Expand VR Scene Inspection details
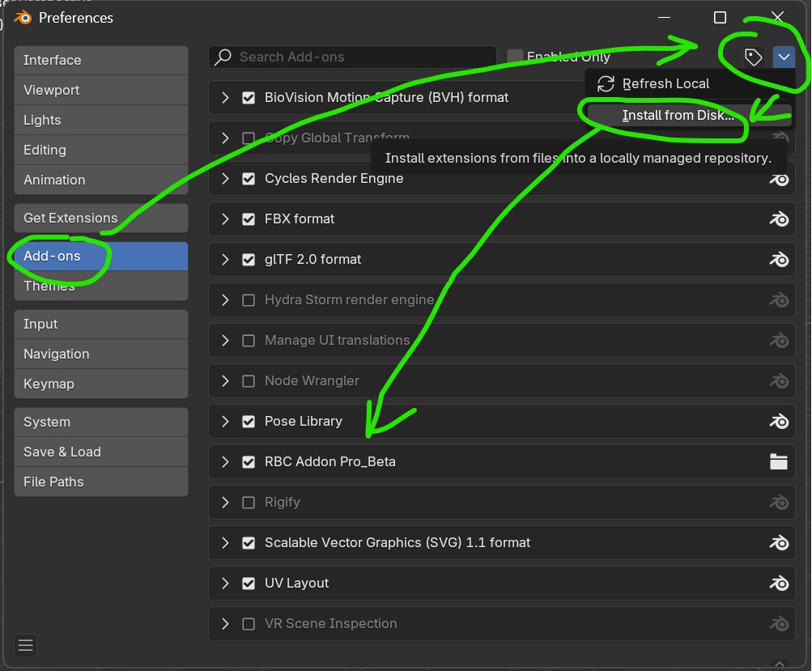Image resolution: width=812 pixels, height=671 pixels. point(225,624)
